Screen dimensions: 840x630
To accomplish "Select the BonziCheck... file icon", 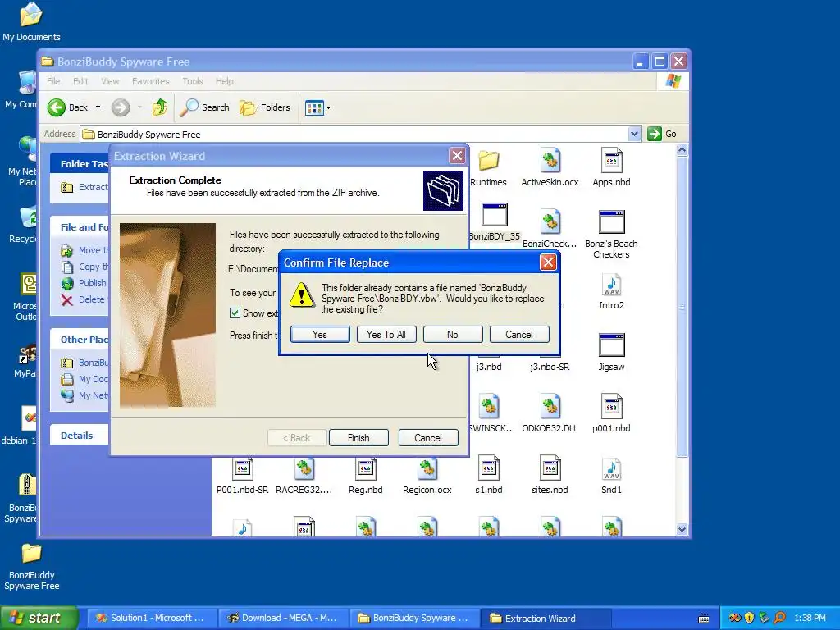I will [x=550, y=230].
